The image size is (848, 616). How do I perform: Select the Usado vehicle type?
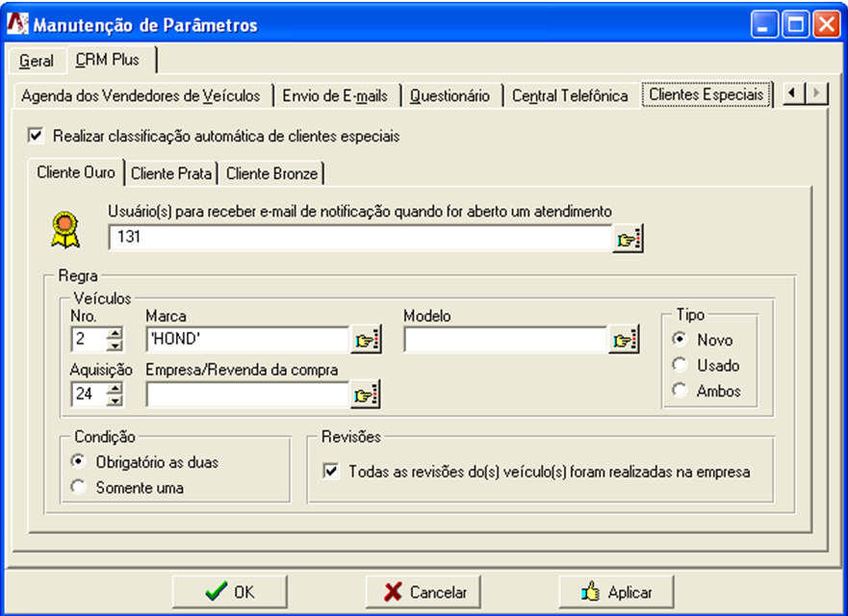point(681,365)
